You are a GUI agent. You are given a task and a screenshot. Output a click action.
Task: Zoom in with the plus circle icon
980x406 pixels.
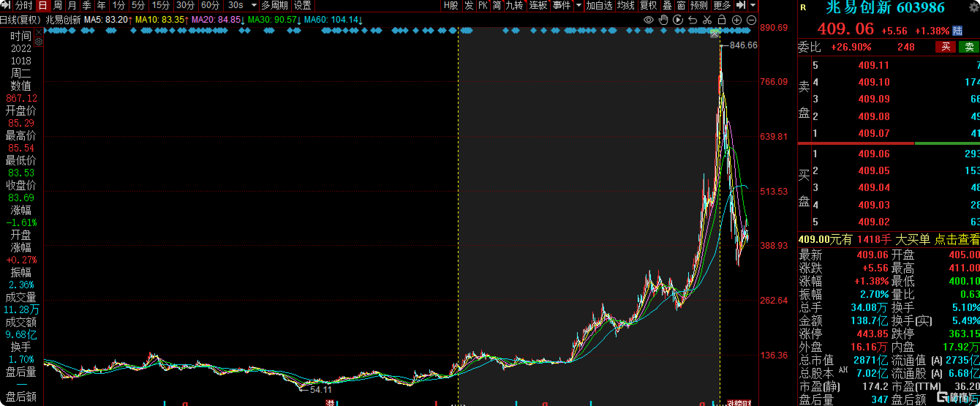point(737,20)
